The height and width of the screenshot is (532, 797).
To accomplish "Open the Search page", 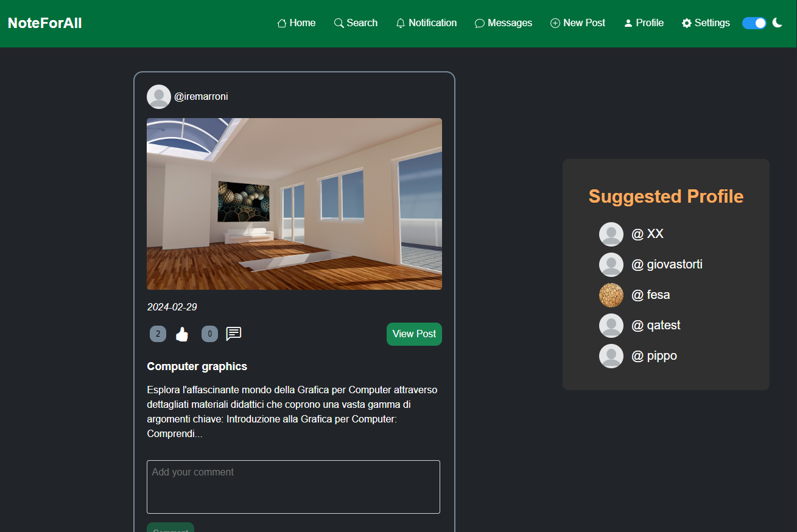I will pyautogui.click(x=356, y=23).
